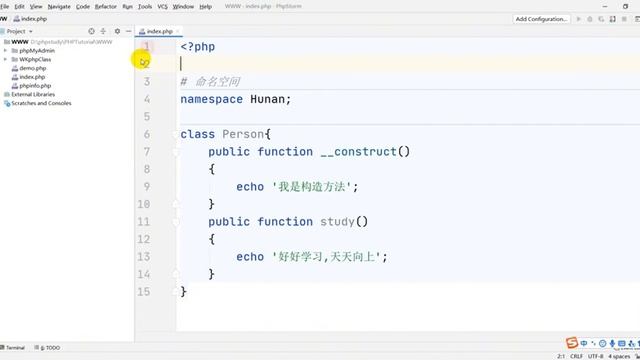
Task: Open the TODO tool window
Action: pyautogui.click(x=47, y=348)
